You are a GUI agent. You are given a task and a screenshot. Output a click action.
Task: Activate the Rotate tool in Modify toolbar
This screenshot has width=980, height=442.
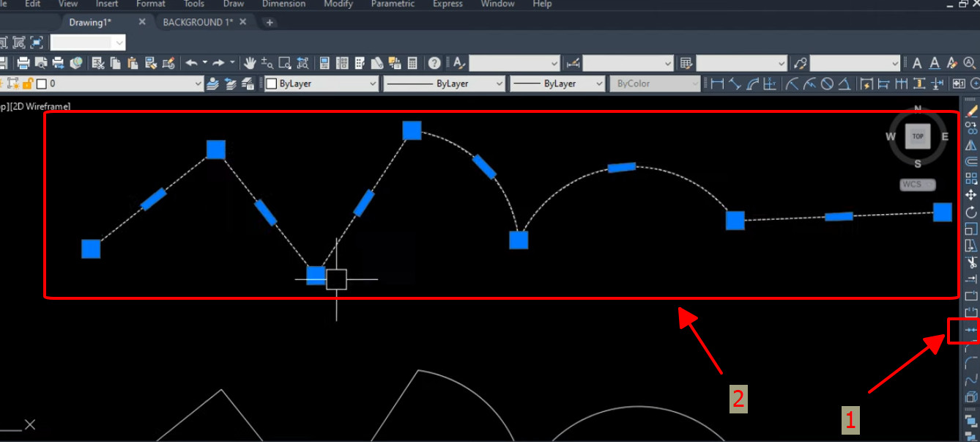point(971,212)
